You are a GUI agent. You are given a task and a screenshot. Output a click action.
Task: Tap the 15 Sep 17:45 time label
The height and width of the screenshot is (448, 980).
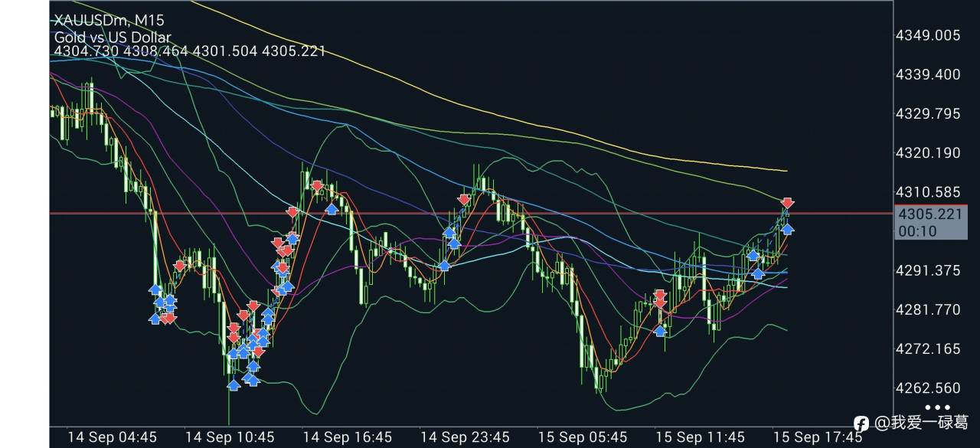pos(818,437)
